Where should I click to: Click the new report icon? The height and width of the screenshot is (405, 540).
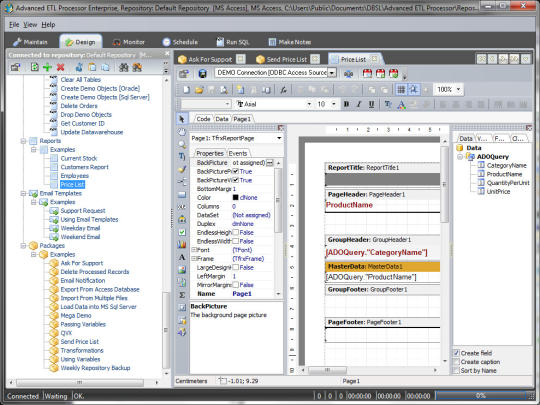186,90
